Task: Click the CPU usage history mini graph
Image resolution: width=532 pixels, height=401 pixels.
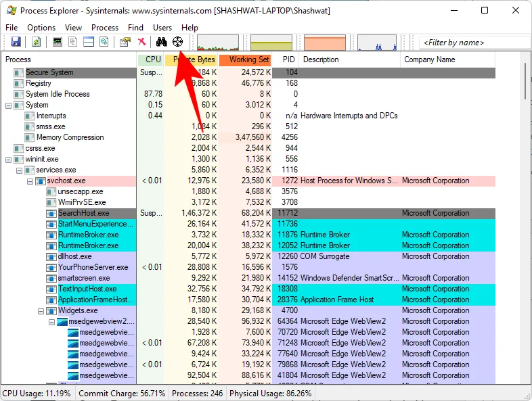Action: tap(218, 43)
